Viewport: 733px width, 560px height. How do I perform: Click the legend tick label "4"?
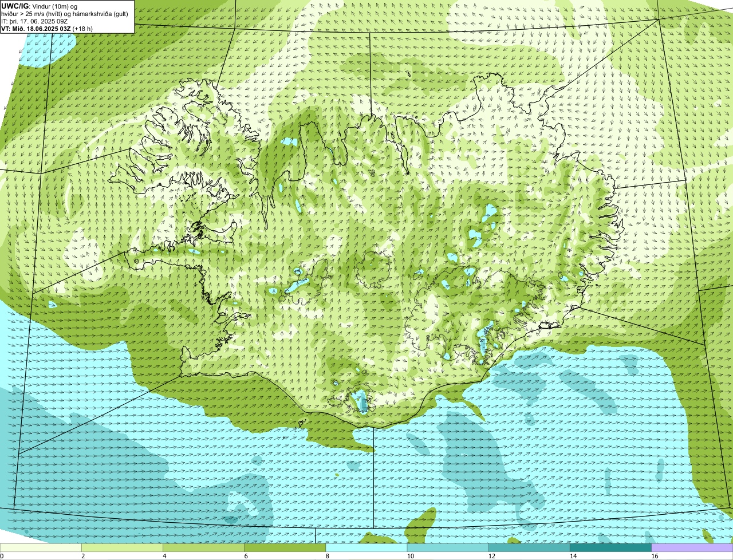[164, 556]
